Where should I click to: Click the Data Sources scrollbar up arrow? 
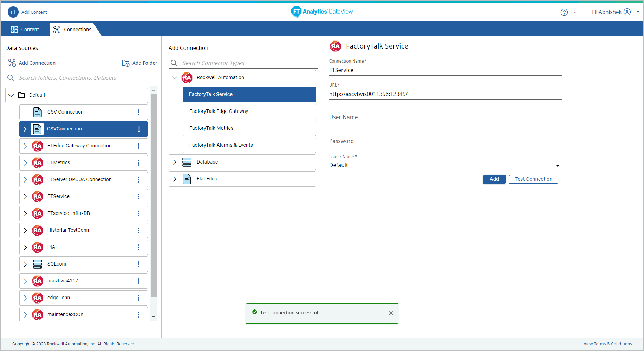point(154,90)
